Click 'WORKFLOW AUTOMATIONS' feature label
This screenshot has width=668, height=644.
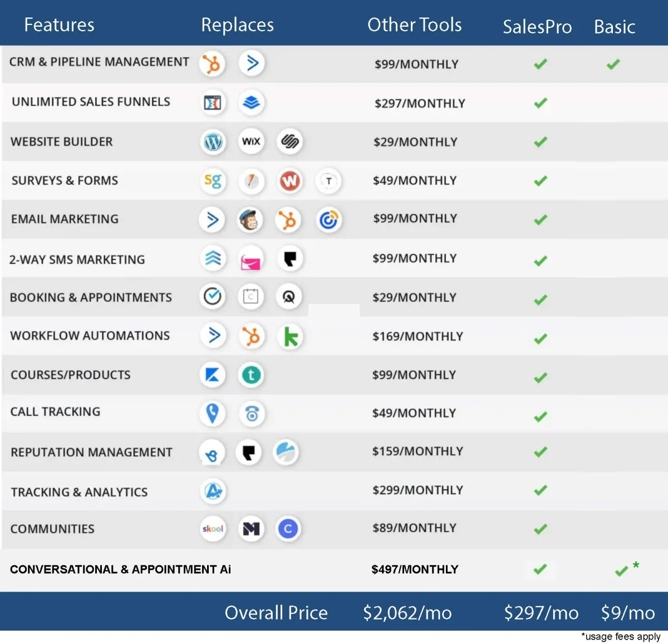coord(90,336)
